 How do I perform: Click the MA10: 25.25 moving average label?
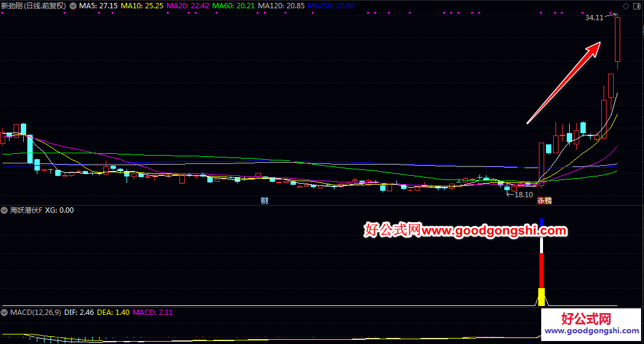[142, 6]
